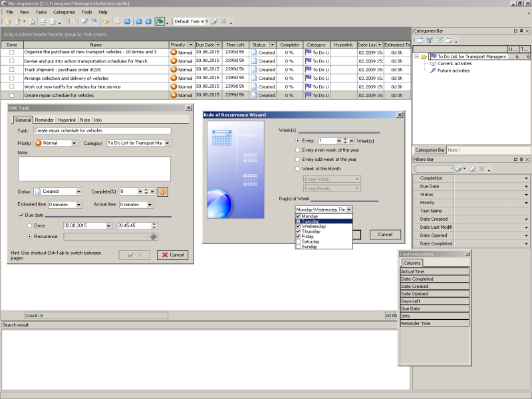The image size is (532, 399).
Task: Switch to the Reminder tab in Edit Task
Action: click(45, 120)
